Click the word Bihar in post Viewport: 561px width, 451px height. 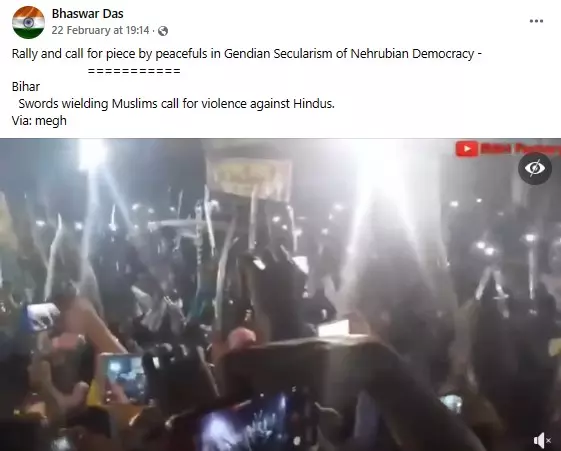[x=26, y=87]
